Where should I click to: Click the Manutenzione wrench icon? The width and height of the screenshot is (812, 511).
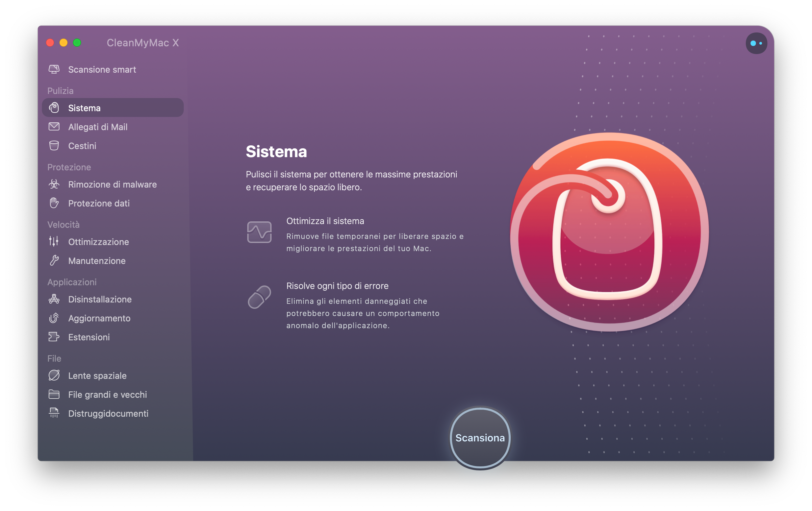click(54, 261)
